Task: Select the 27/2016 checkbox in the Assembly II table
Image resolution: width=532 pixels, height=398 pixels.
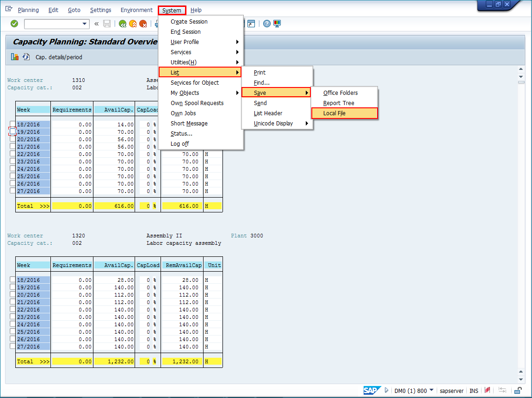Action: point(12,346)
